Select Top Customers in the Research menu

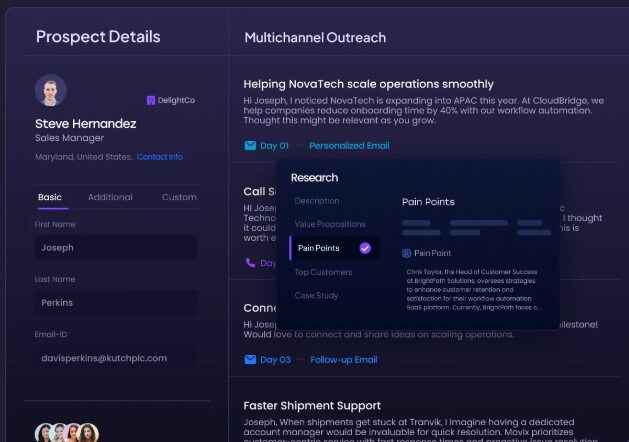323,272
